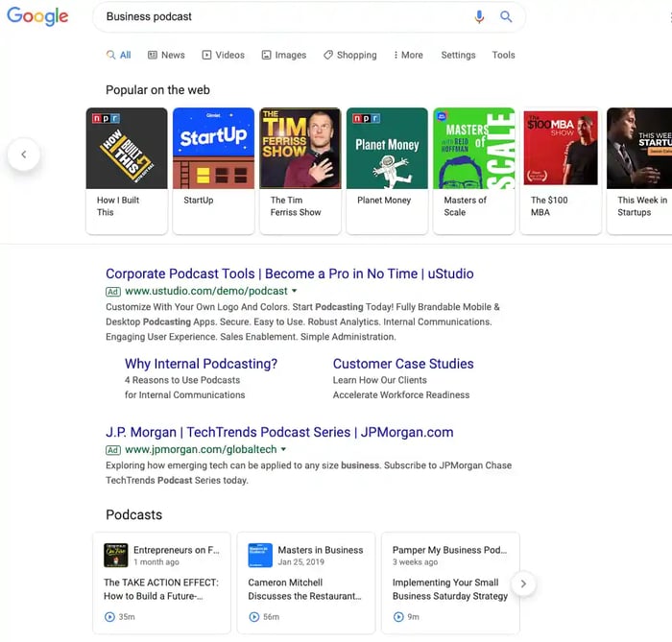Open the Why Internal Podcasting? sitelink
672x642 pixels.
201,364
